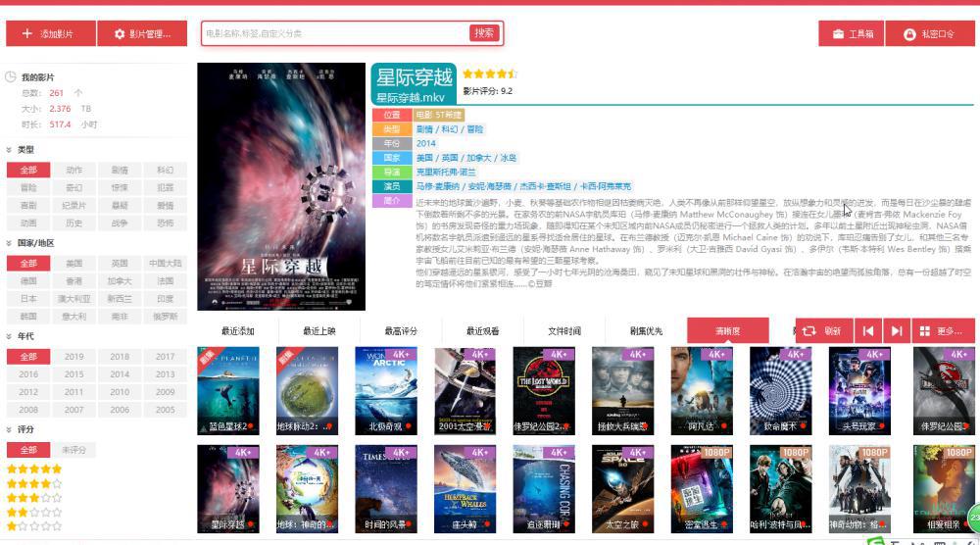
Task: Sort by 最高评分
Action: point(401,330)
